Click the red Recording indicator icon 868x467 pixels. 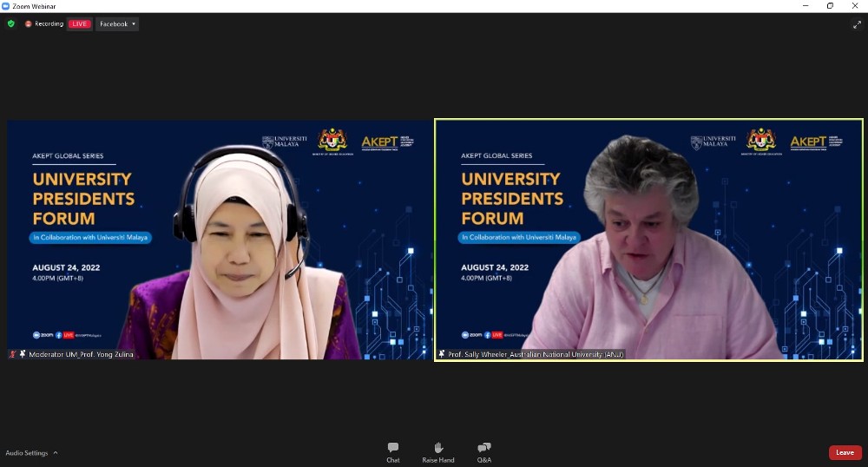(29, 24)
